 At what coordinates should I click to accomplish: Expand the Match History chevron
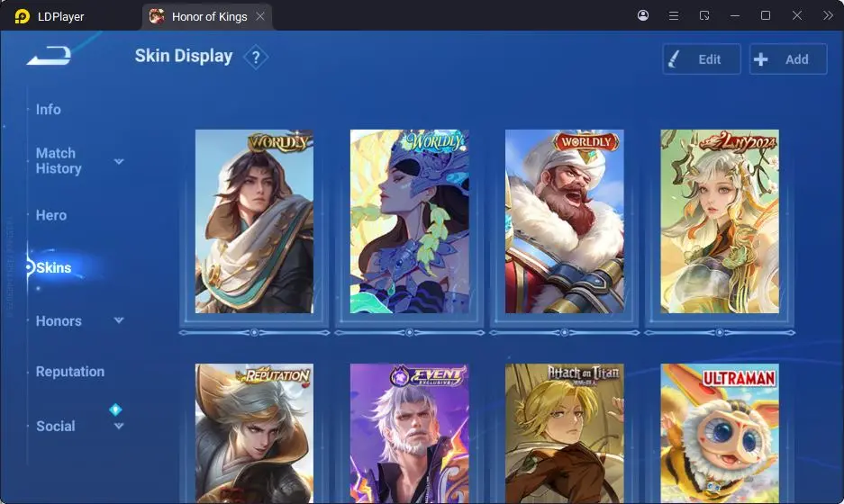point(119,161)
